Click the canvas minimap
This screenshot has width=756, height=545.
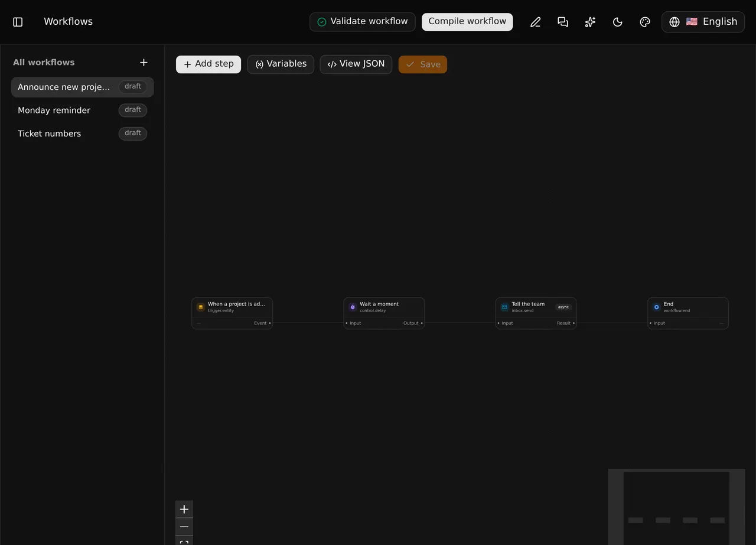pyautogui.click(x=676, y=507)
